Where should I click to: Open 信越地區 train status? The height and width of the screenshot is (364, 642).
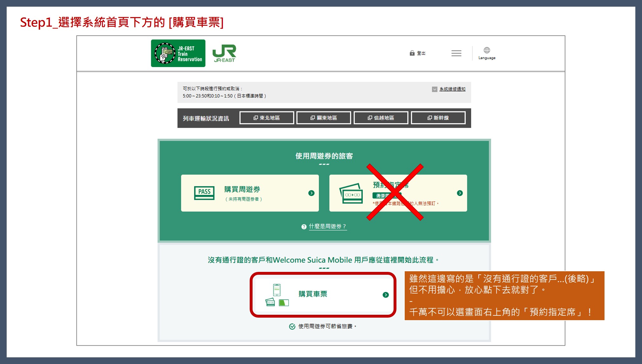pyautogui.click(x=381, y=118)
